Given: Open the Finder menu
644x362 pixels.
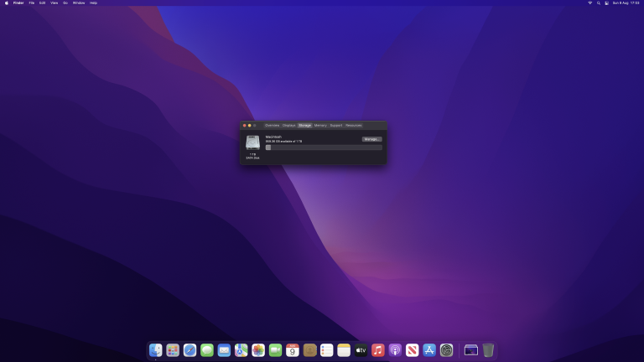Looking at the screenshot, I should tap(18, 3).
